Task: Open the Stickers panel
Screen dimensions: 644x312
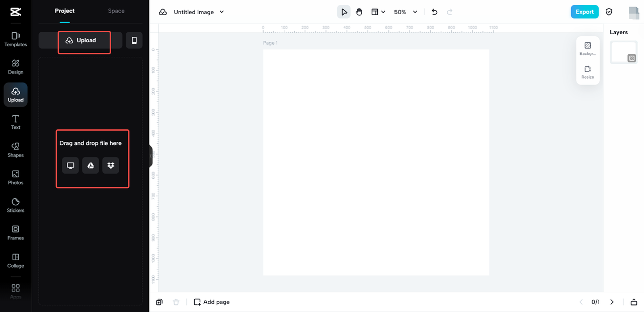Action: pyautogui.click(x=16, y=205)
